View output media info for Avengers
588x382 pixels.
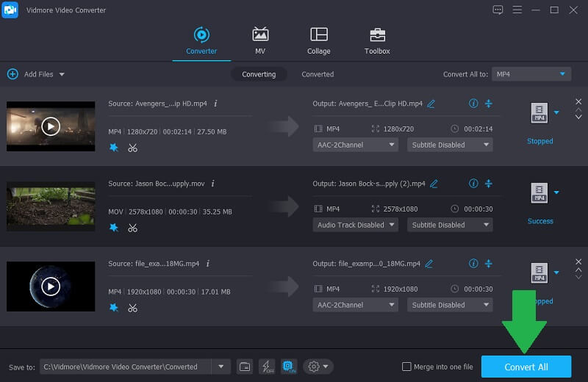473,104
